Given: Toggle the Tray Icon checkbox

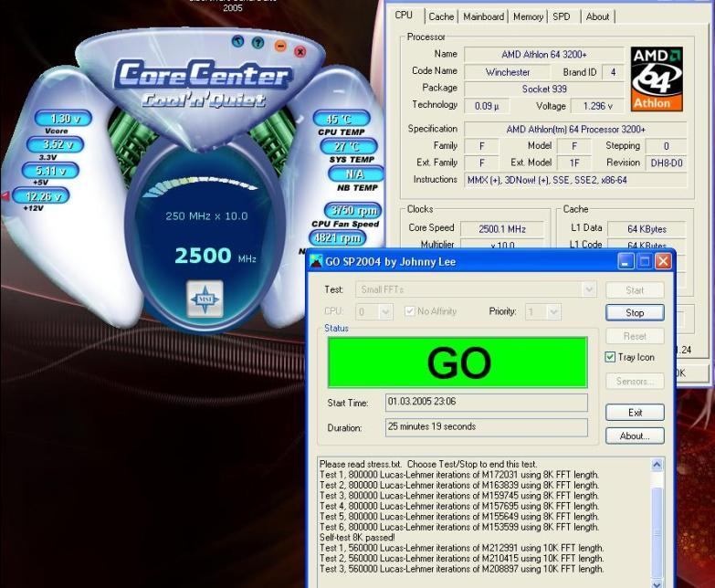Looking at the screenshot, I should [x=610, y=357].
